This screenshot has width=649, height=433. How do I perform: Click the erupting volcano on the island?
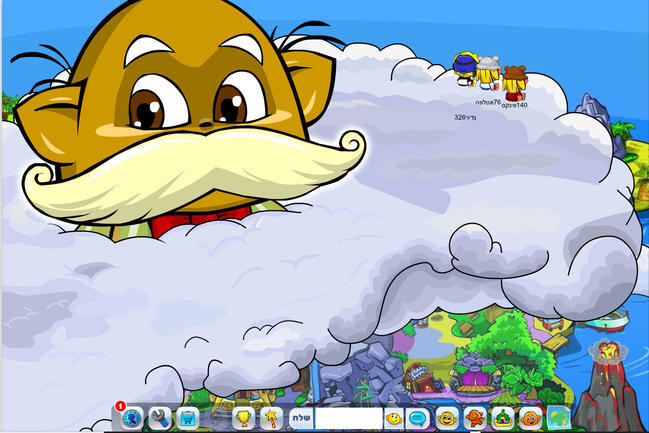coord(606,385)
